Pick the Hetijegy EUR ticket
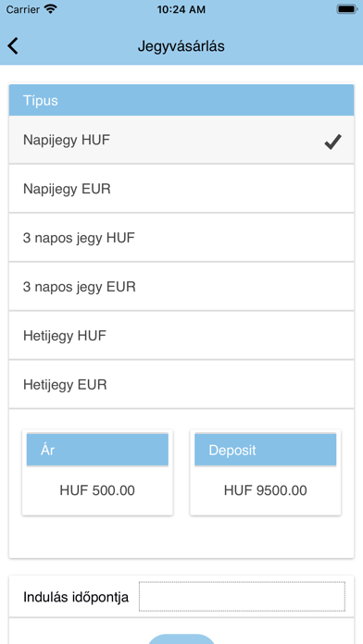 pos(181,384)
